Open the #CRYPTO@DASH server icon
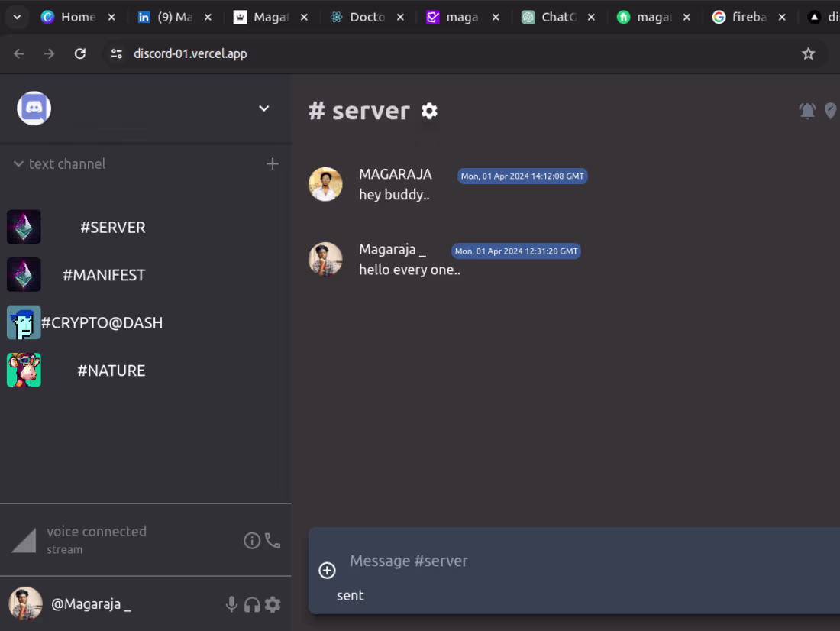This screenshot has height=631, width=840. pos(24,322)
